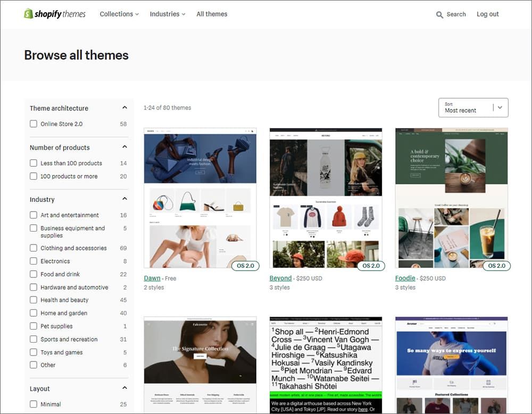
Task: Click the Shopify themes logo
Action: click(55, 14)
